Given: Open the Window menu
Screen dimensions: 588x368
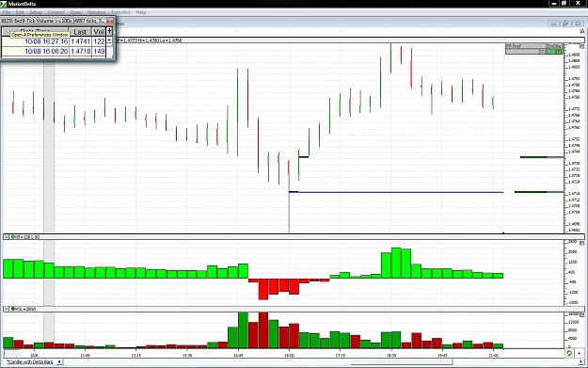Looking at the screenshot, I should pos(96,12).
